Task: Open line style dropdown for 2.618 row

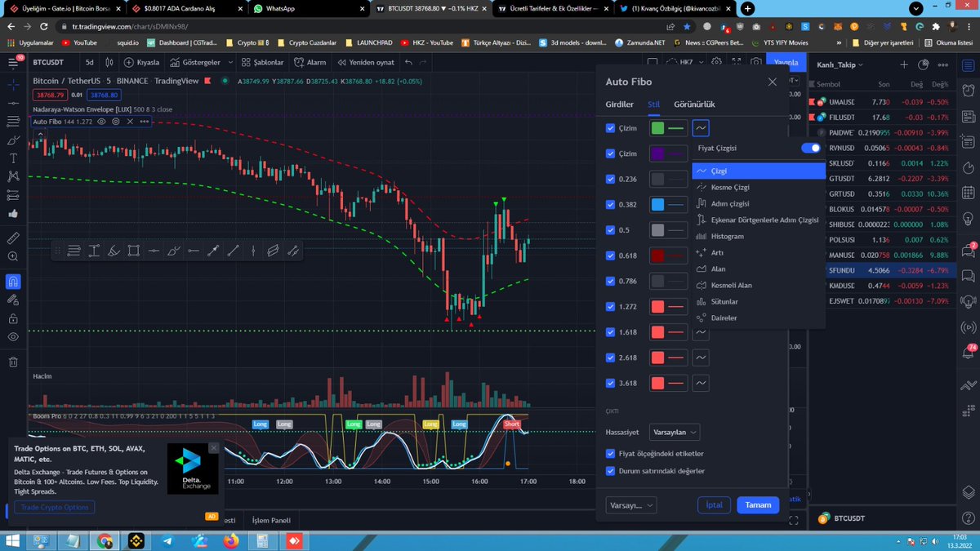Action: pos(702,358)
